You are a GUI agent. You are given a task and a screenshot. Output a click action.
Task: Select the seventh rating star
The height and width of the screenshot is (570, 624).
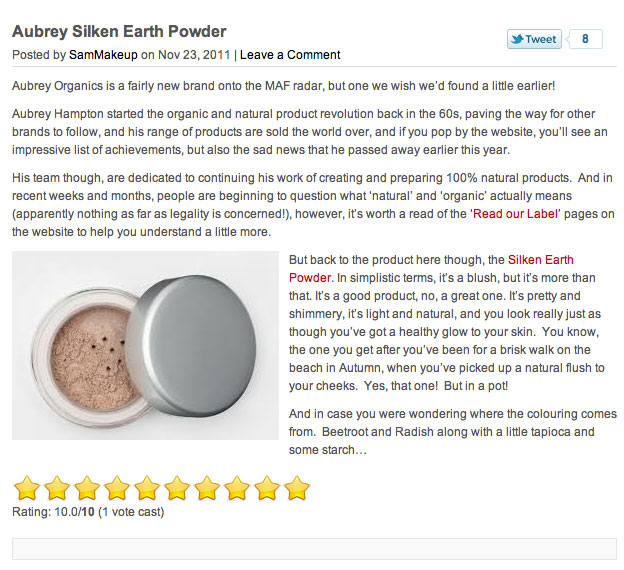click(207, 488)
